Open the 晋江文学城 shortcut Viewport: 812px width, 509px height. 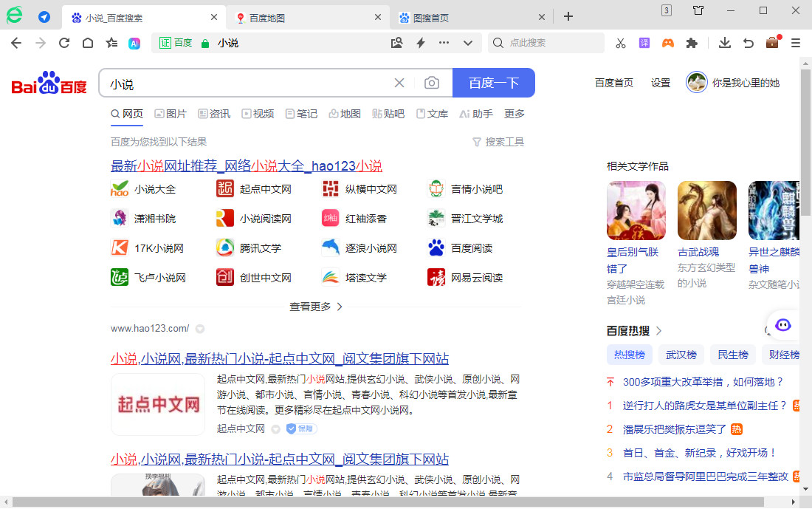(x=465, y=219)
